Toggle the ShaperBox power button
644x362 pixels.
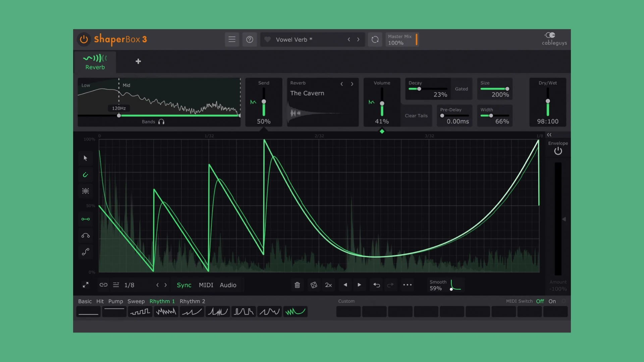84,39
